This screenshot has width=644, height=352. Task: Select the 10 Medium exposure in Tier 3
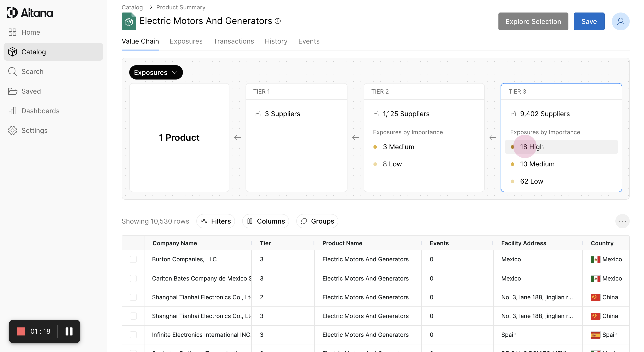[x=537, y=164]
